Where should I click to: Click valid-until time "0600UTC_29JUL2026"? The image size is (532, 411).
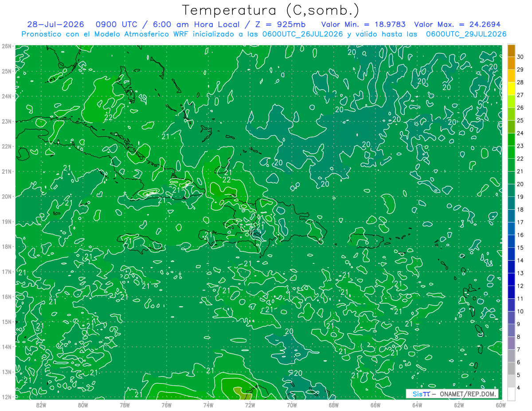pyautogui.click(x=466, y=34)
